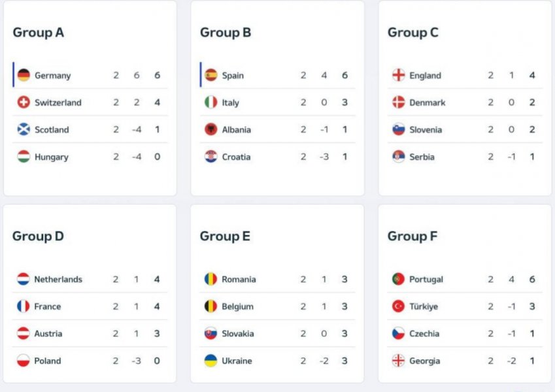Open the Italy team link
Viewport: 555px width, 392px height.
point(231,103)
